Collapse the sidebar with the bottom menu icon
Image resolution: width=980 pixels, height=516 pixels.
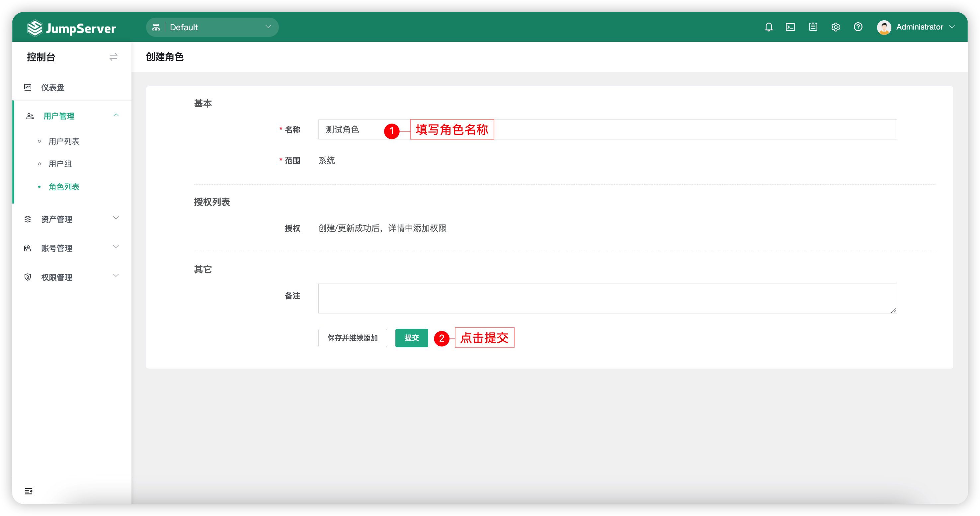[29, 491]
